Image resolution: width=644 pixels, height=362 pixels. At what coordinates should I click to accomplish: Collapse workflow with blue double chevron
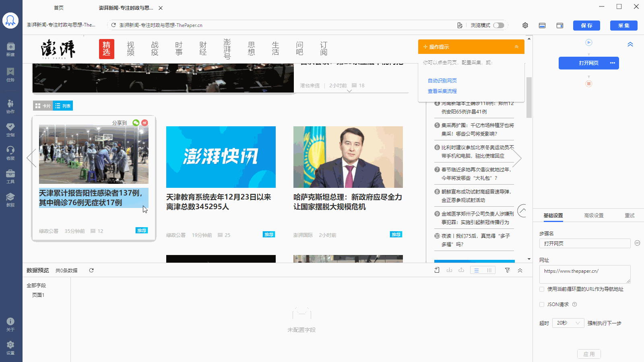pos(630,44)
